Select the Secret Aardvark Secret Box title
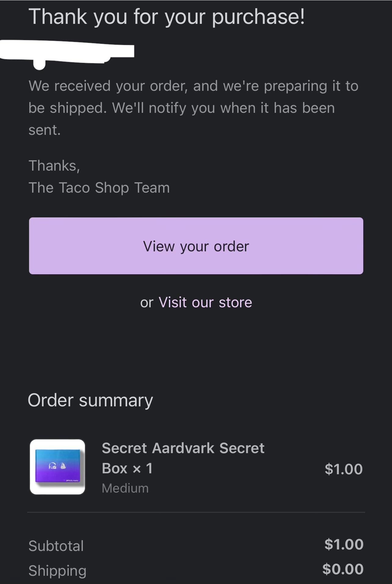 pos(183,448)
